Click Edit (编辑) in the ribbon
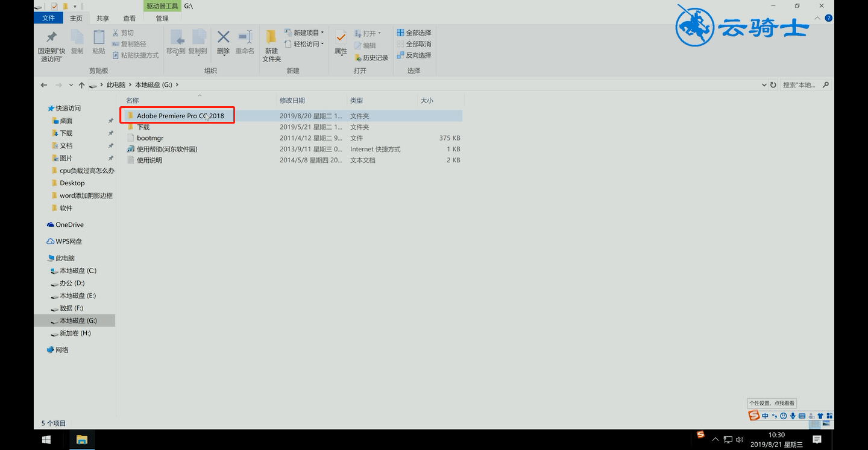868x450 pixels. 365,45
